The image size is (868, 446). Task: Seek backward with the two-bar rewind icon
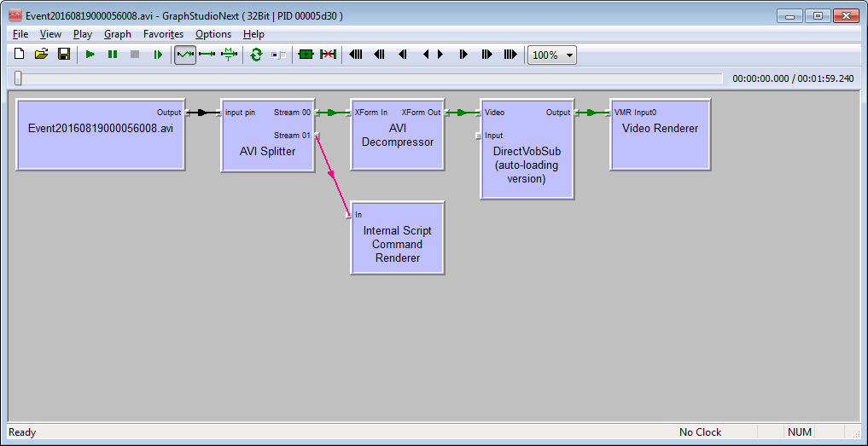[x=403, y=55]
